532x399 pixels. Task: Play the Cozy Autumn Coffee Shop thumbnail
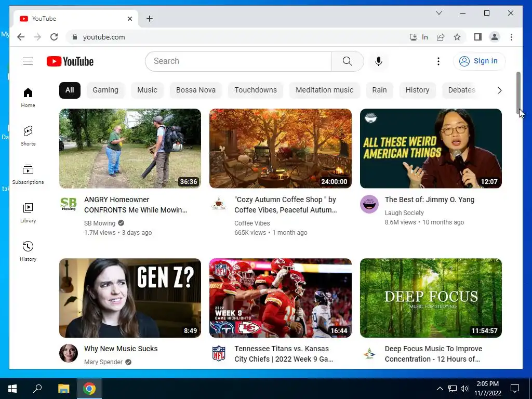click(x=280, y=148)
